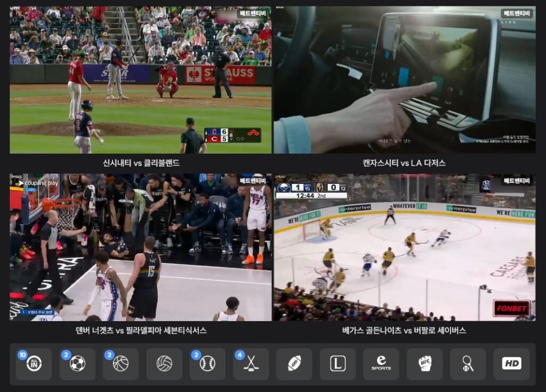The width and height of the screenshot is (546, 392).
Task: Open the Cincinnati vs Cleveland baseball stream
Action: click(140, 80)
